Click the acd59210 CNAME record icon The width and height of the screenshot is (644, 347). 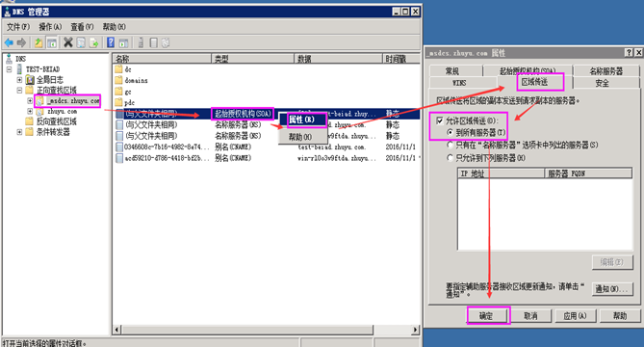click(x=119, y=158)
